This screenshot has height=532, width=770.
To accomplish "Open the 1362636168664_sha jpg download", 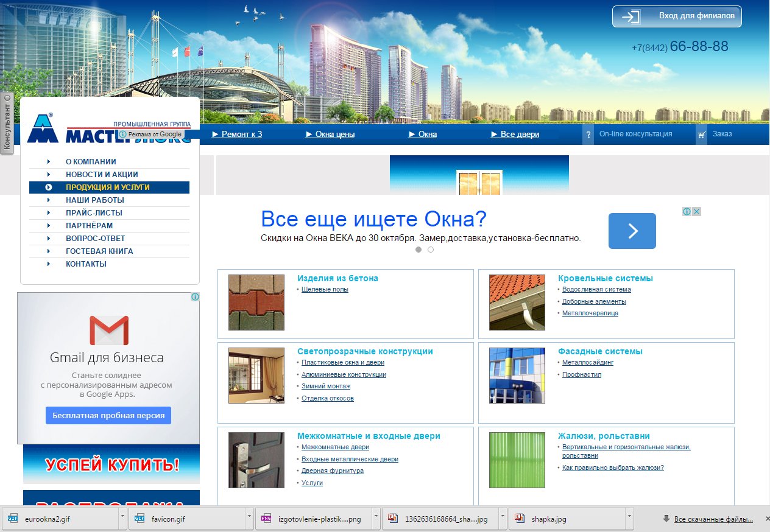I will (440, 519).
